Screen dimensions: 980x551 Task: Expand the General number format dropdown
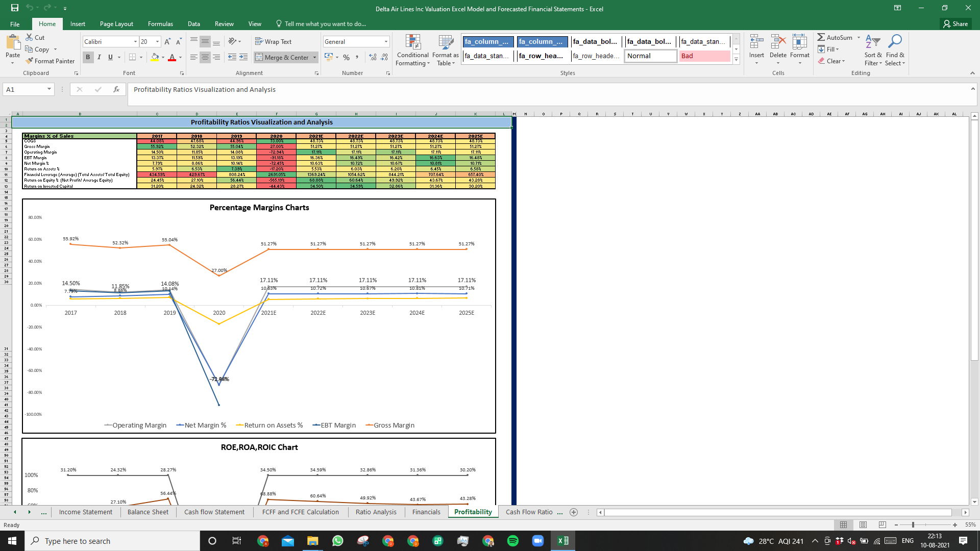[386, 41]
